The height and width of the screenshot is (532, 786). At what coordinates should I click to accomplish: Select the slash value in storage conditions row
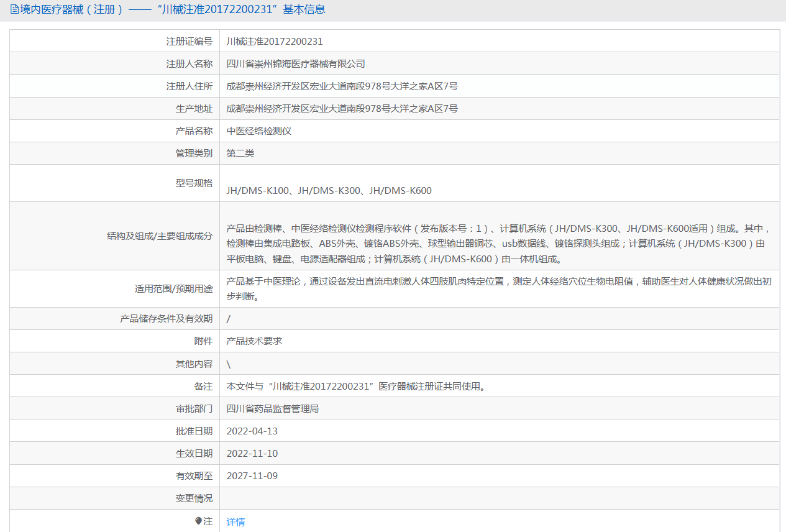click(229, 319)
